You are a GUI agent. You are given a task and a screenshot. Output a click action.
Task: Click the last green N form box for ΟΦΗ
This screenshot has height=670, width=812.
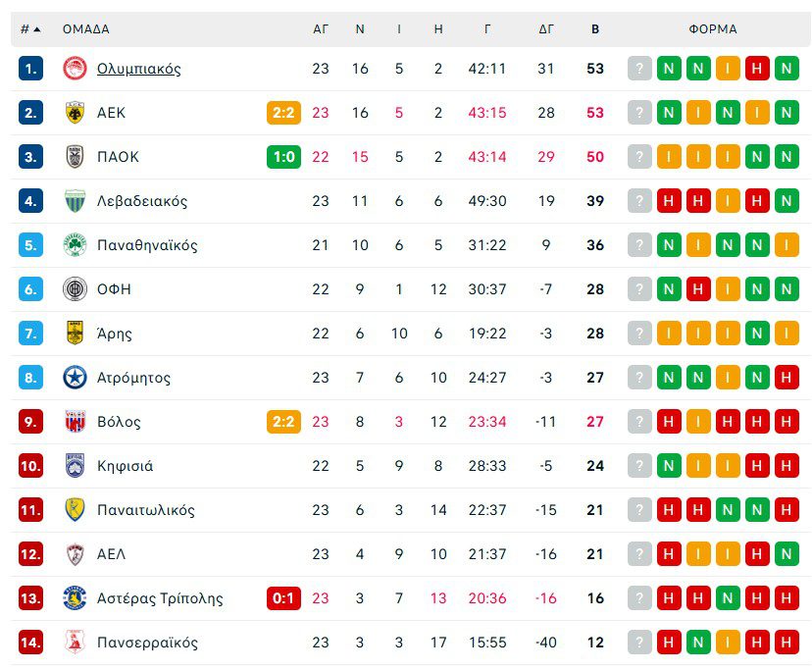(787, 289)
